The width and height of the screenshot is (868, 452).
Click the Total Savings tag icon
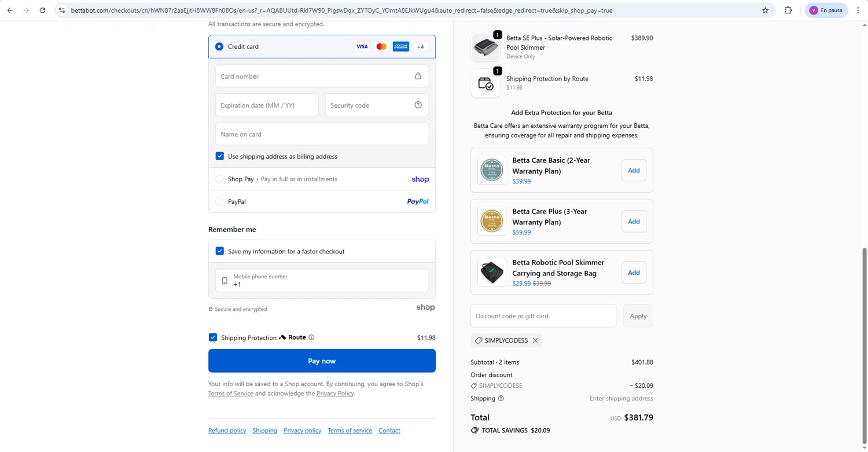(475, 431)
